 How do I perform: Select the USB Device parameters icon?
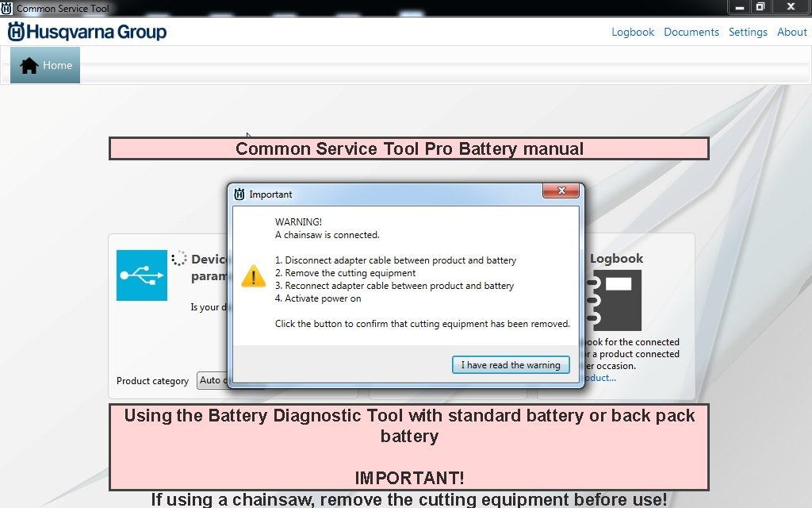tap(141, 275)
